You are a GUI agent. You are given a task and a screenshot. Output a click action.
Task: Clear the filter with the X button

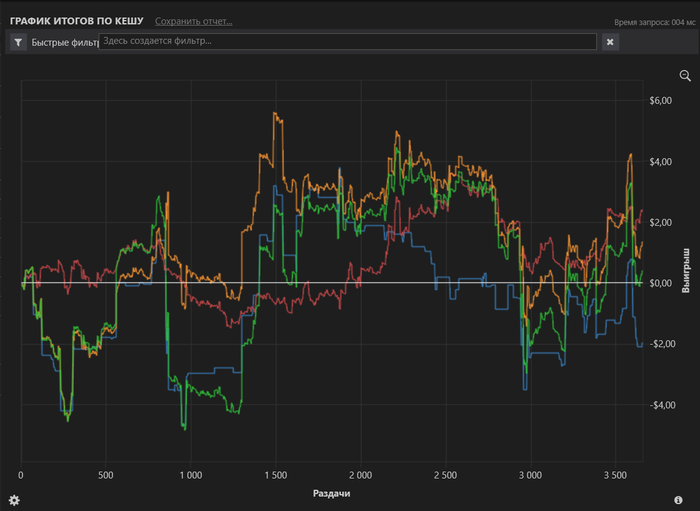[x=610, y=42]
